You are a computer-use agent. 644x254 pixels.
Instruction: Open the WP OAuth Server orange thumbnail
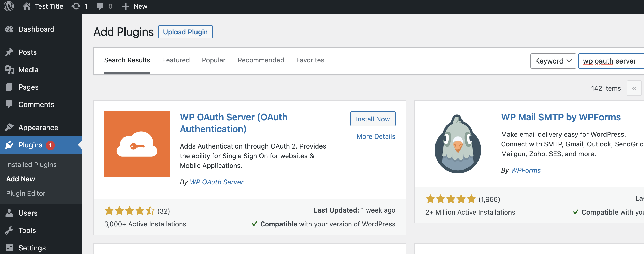click(x=137, y=144)
